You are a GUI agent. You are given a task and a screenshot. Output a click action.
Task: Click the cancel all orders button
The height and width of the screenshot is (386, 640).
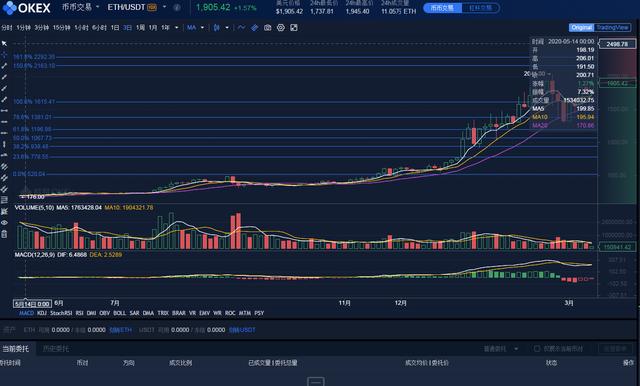click(x=616, y=348)
